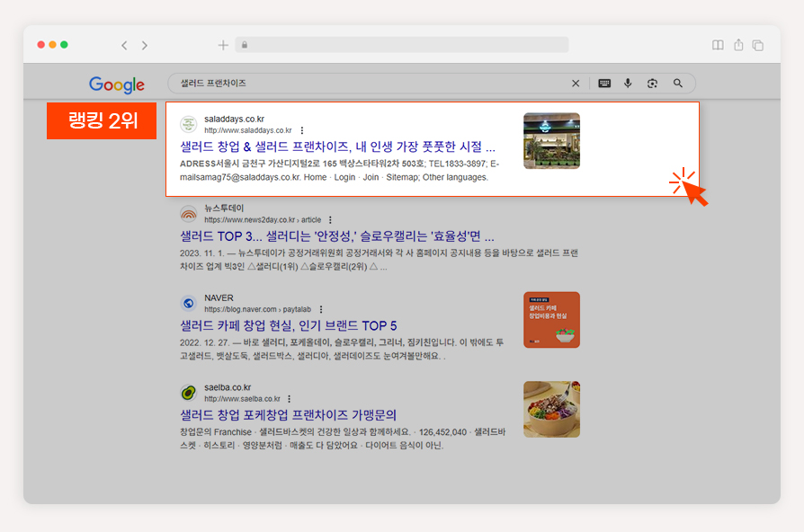Click the URL 'https://www.news2day.co.kr › article'
The width and height of the screenshot is (804, 532).
263,220
